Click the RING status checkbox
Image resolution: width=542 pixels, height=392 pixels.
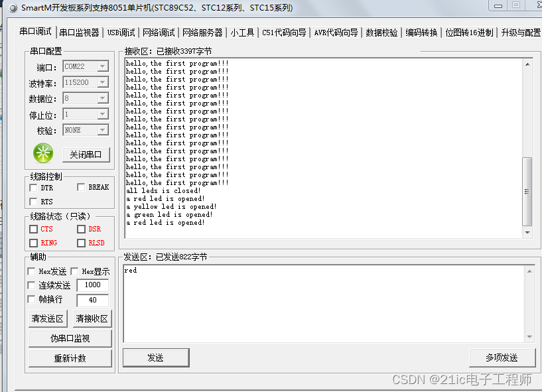pos(34,243)
